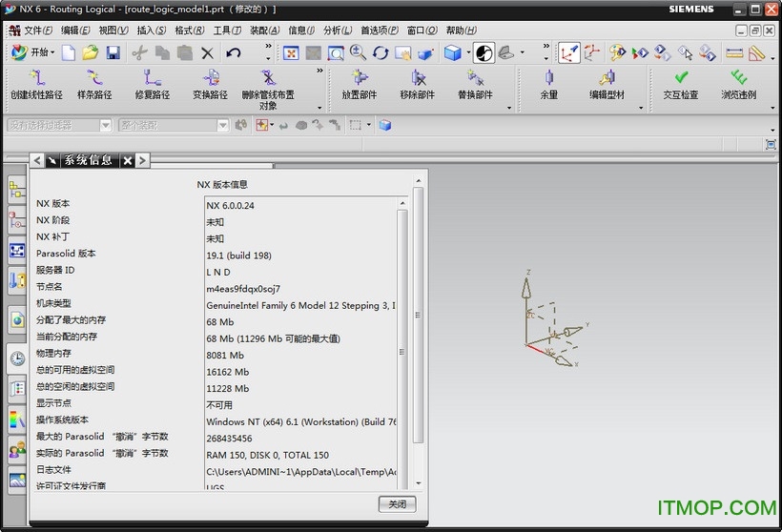Save with the floppy disk icon
Screen dimensions: 782x532
click(113, 52)
